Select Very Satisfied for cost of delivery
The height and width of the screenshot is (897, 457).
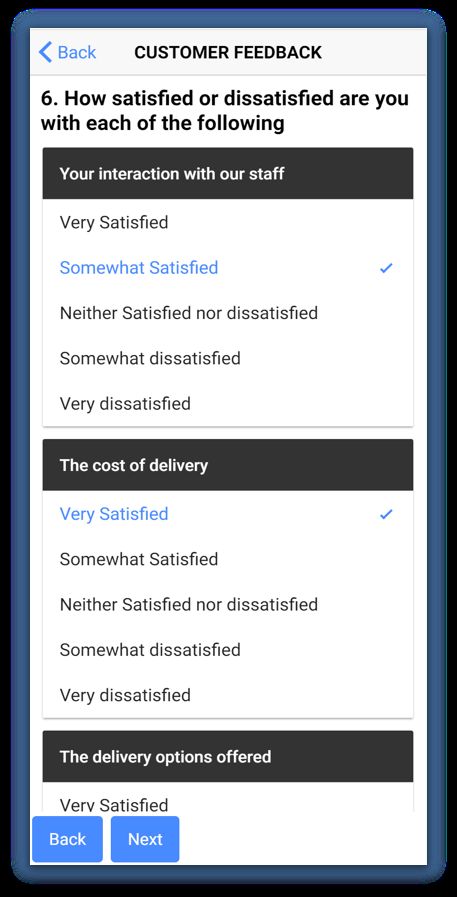pos(228,514)
